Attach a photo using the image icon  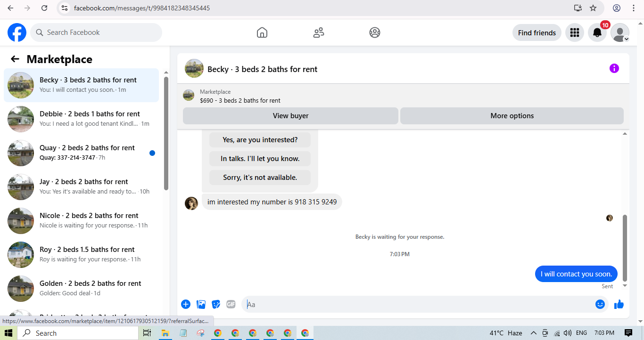[201, 304]
